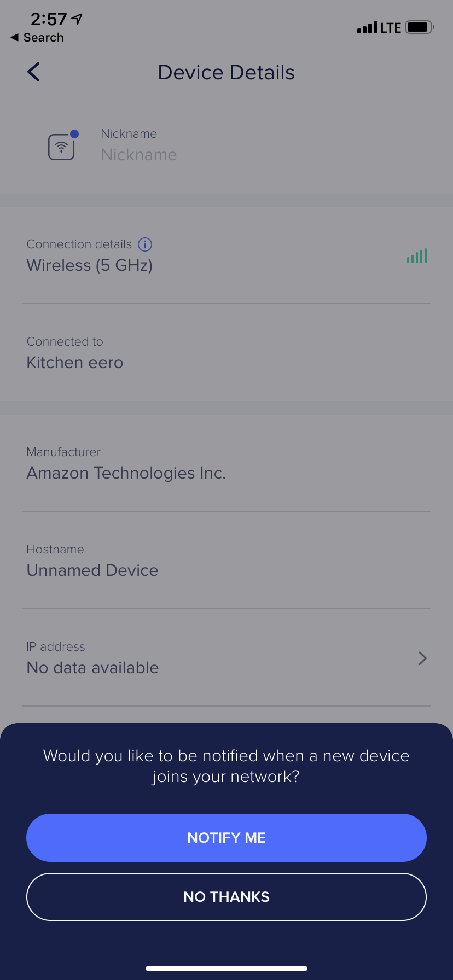
Task: Tap the battery icon in status bar
Action: tap(420, 27)
